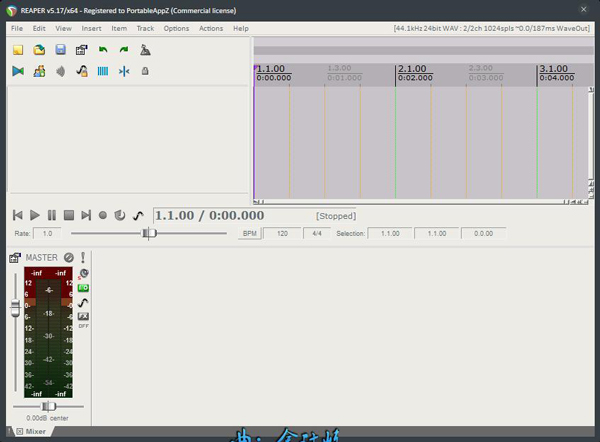The image size is (600, 442).
Task: Toggle ripple editing speaker-shaped icon
Action: 60,71
